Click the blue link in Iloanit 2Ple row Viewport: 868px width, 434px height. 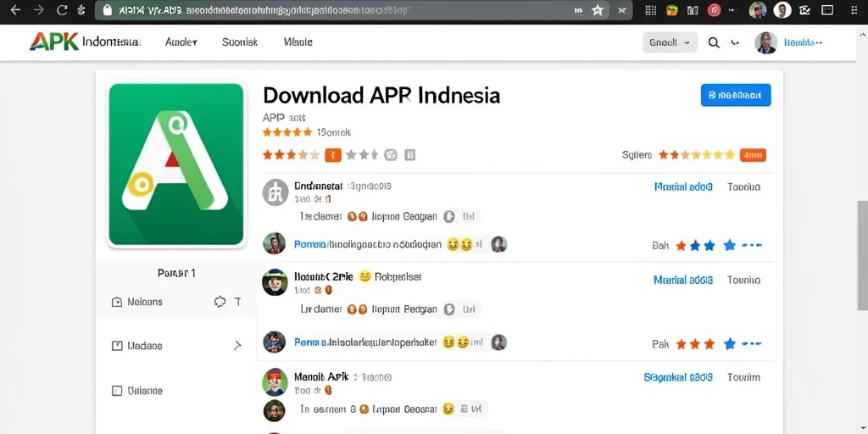(683, 280)
